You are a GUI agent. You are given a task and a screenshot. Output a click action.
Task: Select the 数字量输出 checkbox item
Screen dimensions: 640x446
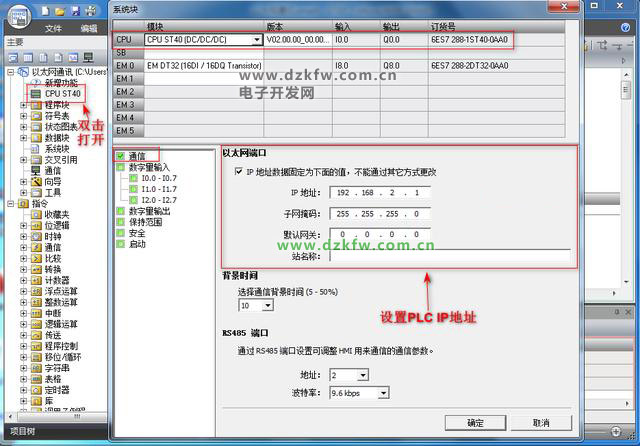coord(121,211)
